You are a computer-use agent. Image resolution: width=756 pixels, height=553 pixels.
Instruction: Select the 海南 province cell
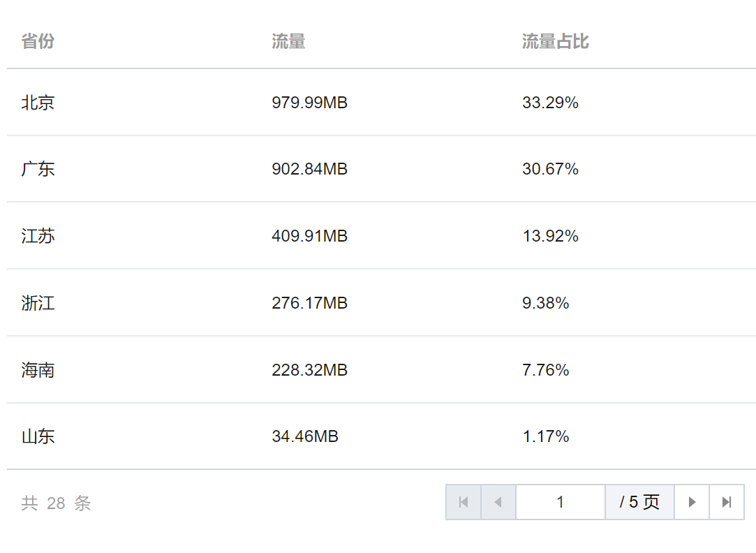[38, 370]
